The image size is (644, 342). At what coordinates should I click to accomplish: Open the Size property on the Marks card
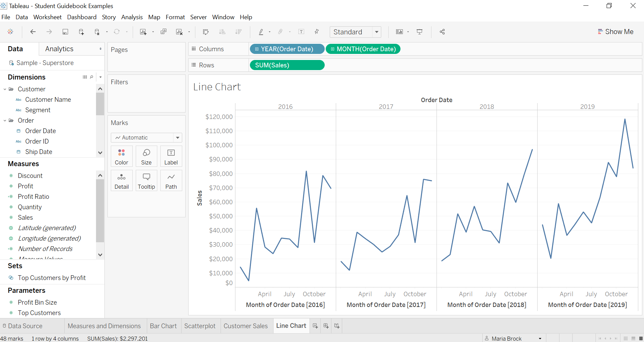(146, 156)
